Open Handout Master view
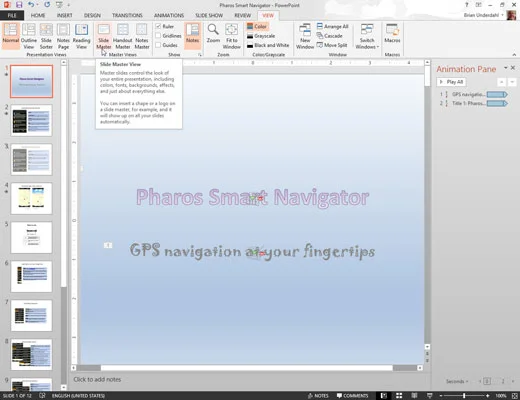This screenshot has height=400, width=520. [123, 36]
